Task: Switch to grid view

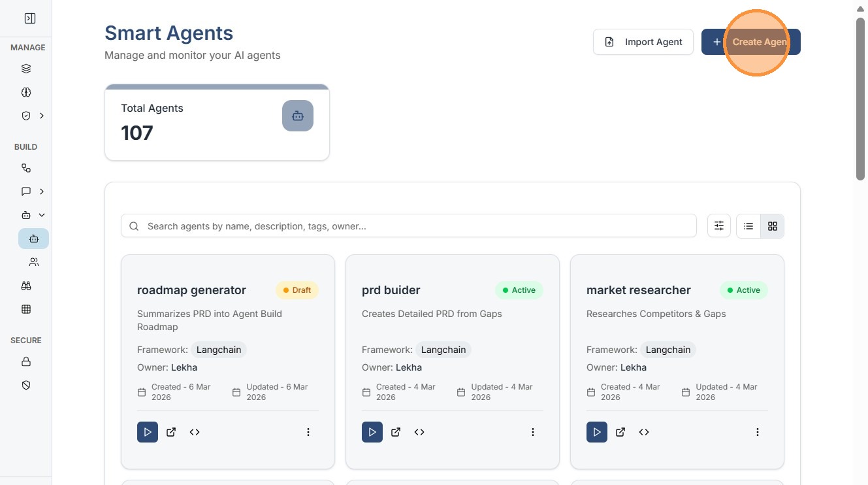Action: coord(773,226)
